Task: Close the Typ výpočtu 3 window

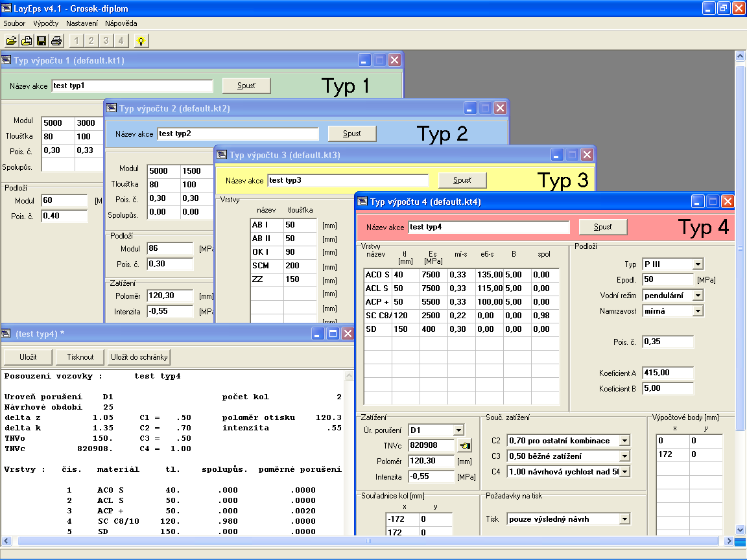Action: (587, 155)
